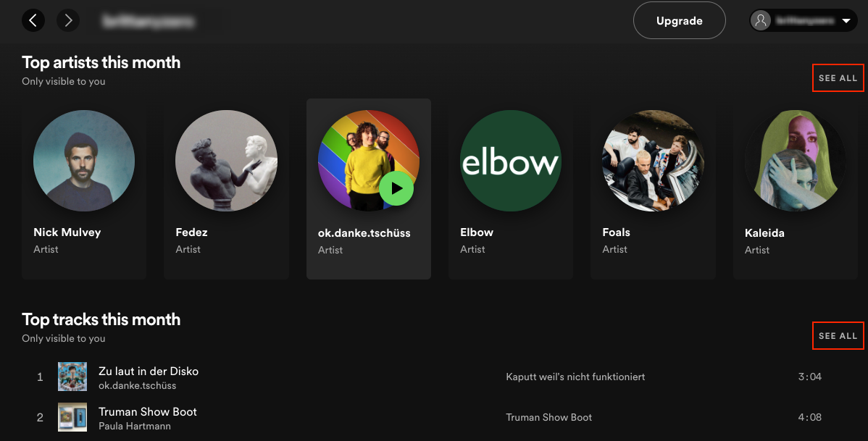
Task: See all top tracks this month
Action: click(838, 336)
